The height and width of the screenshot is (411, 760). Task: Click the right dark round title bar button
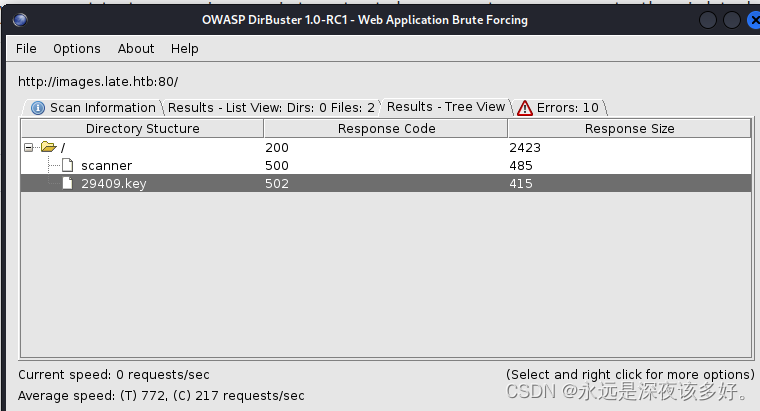click(731, 20)
